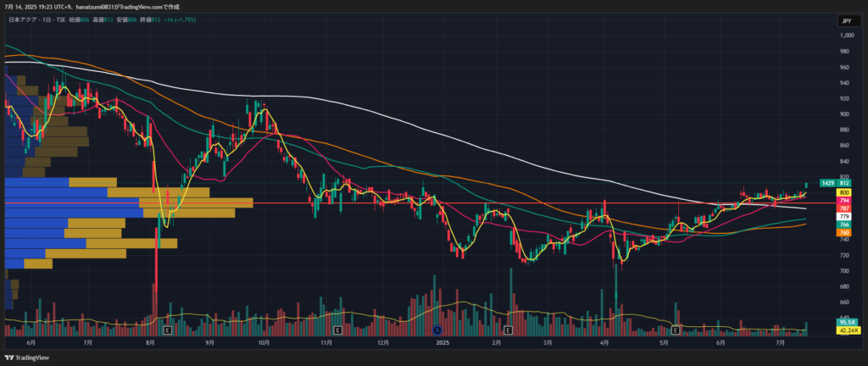Viewport: 868px width, 366px height.
Task: Click the yellow 800 price label
Action: [845, 192]
